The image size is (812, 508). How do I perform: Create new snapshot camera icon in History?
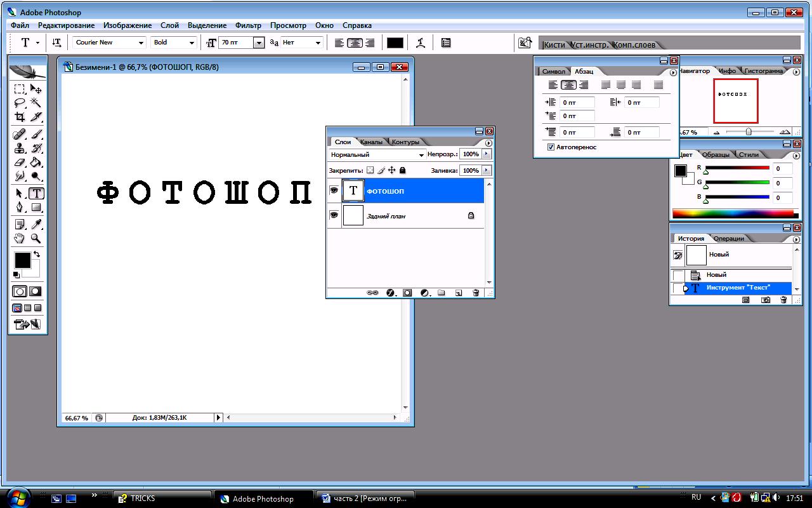[x=766, y=300]
